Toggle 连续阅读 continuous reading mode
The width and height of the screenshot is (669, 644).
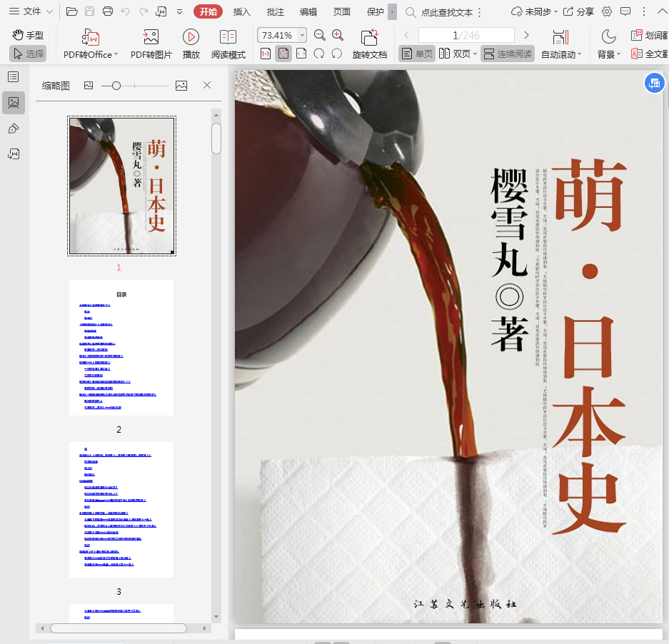click(x=508, y=54)
